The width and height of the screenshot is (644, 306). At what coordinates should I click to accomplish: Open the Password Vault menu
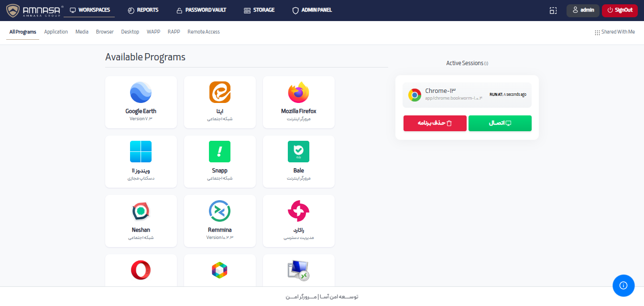click(x=201, y=10)
